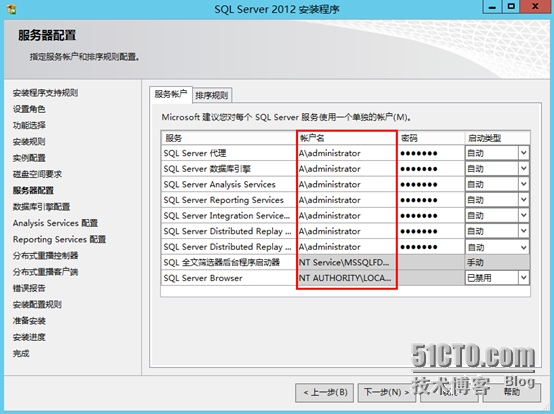Open startup type dropdown for SQL Server 代理
This screenshot has width=554, height=414.
pos(524,153)
